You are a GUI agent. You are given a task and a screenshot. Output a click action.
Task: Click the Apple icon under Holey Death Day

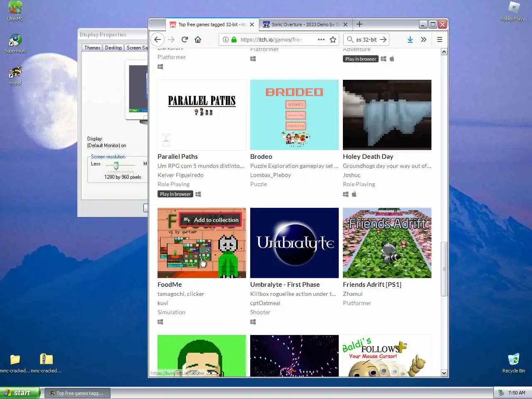(x=354, y=194)
